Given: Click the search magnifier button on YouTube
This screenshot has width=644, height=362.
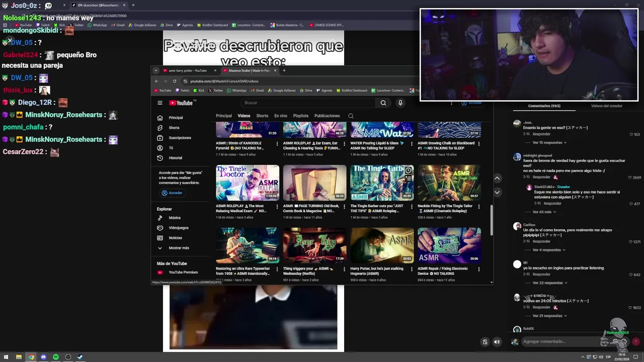Looking at the screenshot, I should pos(383,103).
